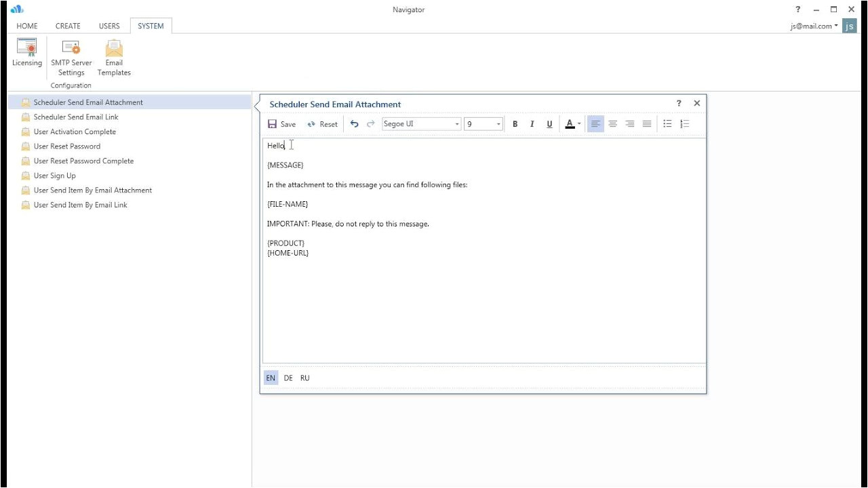Switch to the CREATE tab

[x=68, y=26]
